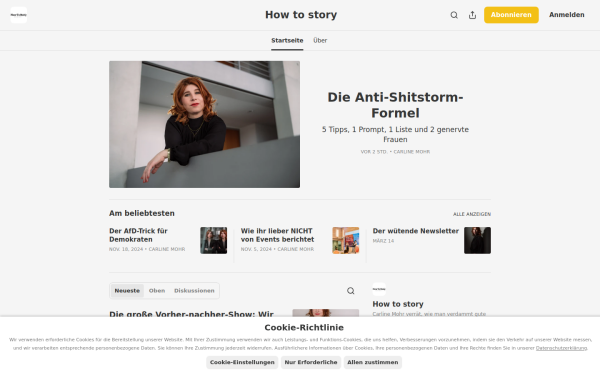Click Carline Mohr byline under featured post

point(411,152)
